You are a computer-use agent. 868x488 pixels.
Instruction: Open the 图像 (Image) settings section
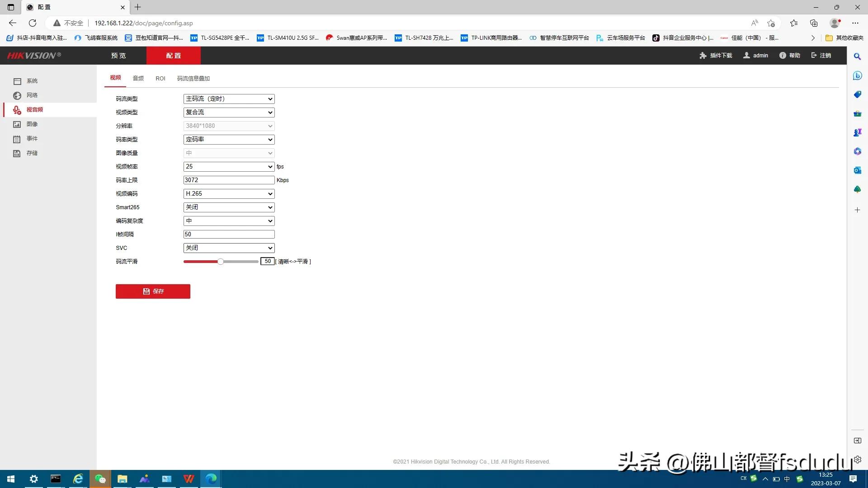(32, 124)
